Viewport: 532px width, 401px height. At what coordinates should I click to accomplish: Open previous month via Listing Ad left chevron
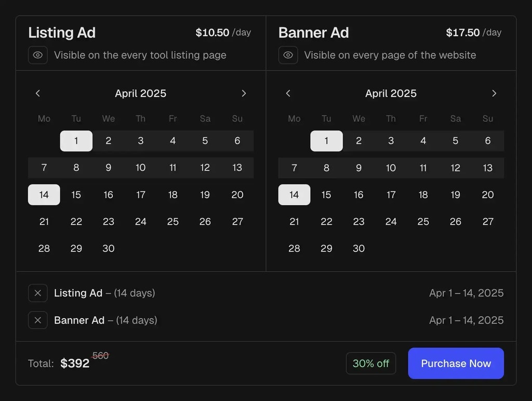point(37,93)
